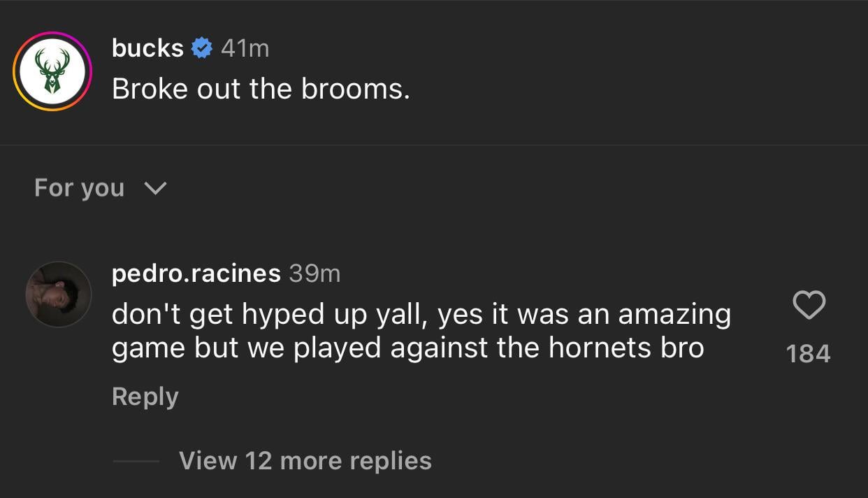Screen dimensions: 868x498
Task: Open the bucks profile picture story
Action: click(52, 71)
